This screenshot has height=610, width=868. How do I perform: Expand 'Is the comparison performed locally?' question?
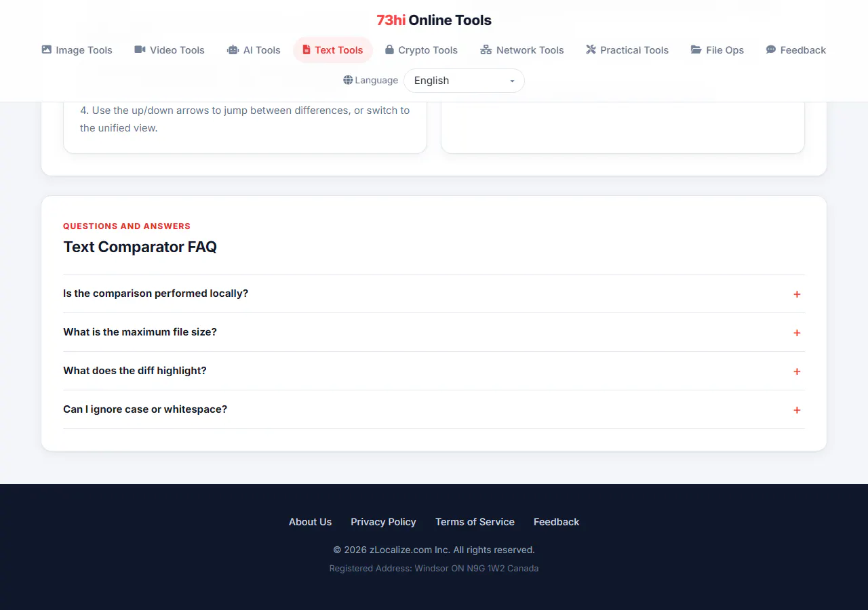point(434,293)
